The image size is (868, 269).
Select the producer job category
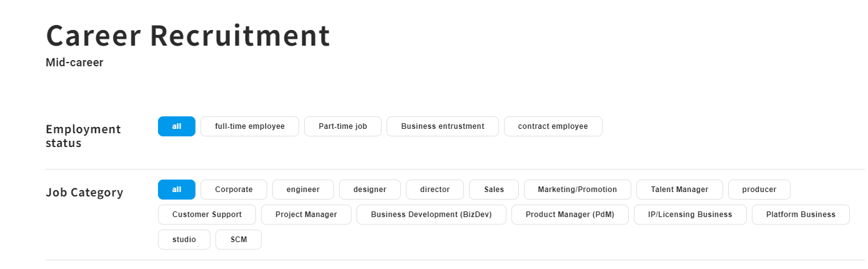(759, 190)
